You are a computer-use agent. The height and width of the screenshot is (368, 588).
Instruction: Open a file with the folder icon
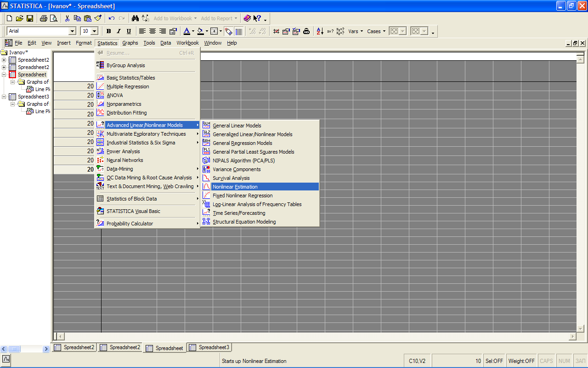(x=19, y=18)
